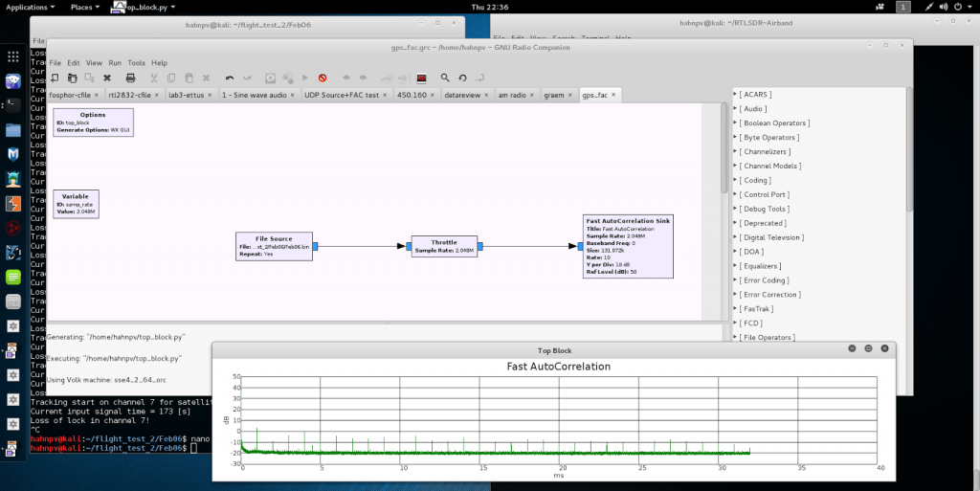Click the navigate back arrow toolbar icon

click(345, 78)
